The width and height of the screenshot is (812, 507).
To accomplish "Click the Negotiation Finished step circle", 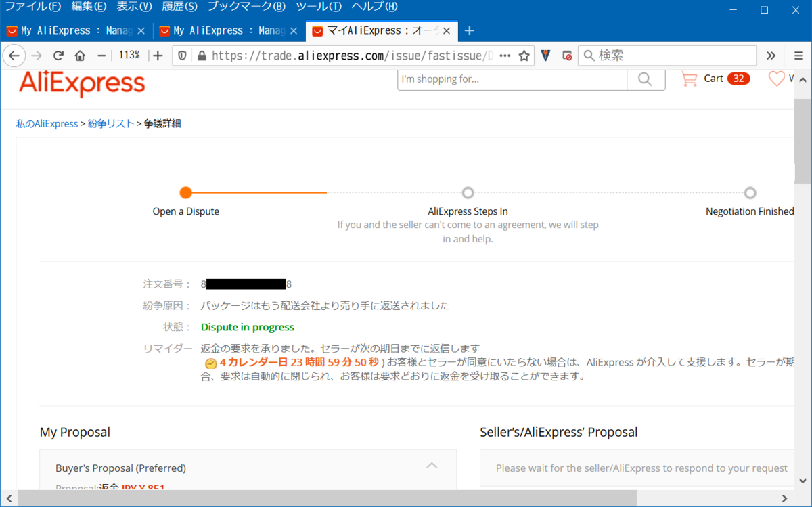I will point(750,192).
